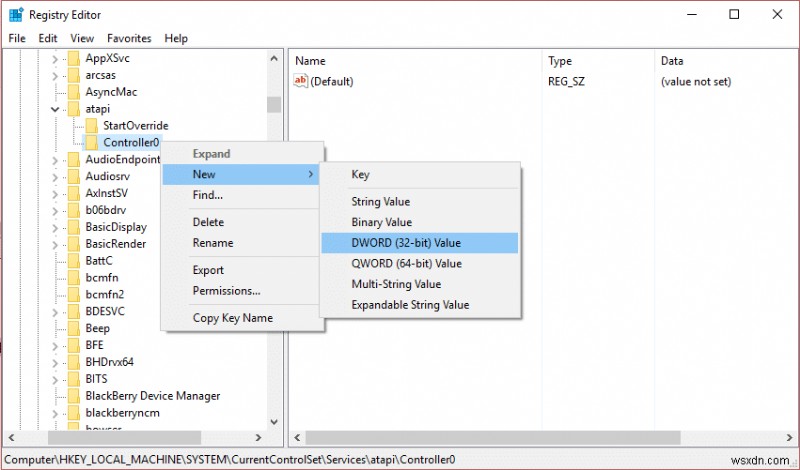The width and height of the screenshot is (800, 470).
Task: Click the tree pane vertical scrollbar thumb
Action: click(x=274, y=105)
